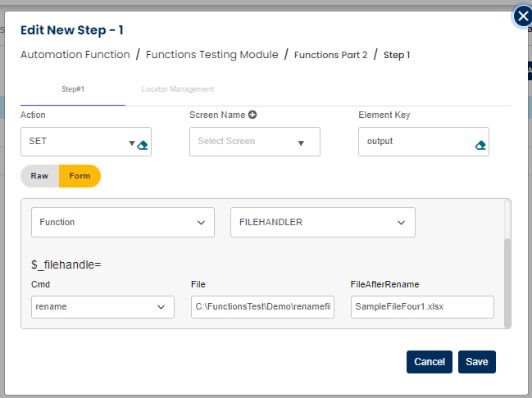Click the File path input field

262,307
